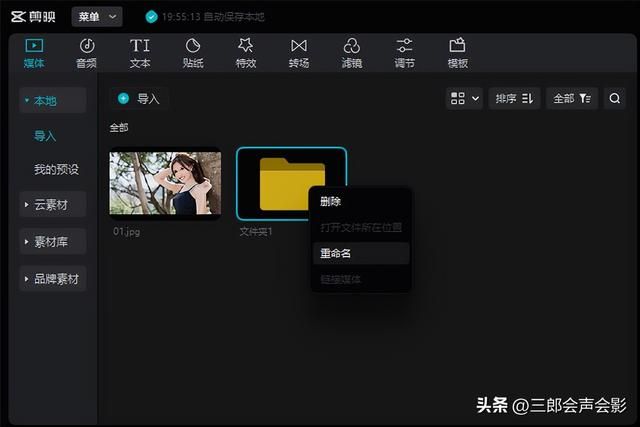The image size is (640, 427).
Task: Select the 贴纸 (Stickers) tab
Action: (193, 53)
